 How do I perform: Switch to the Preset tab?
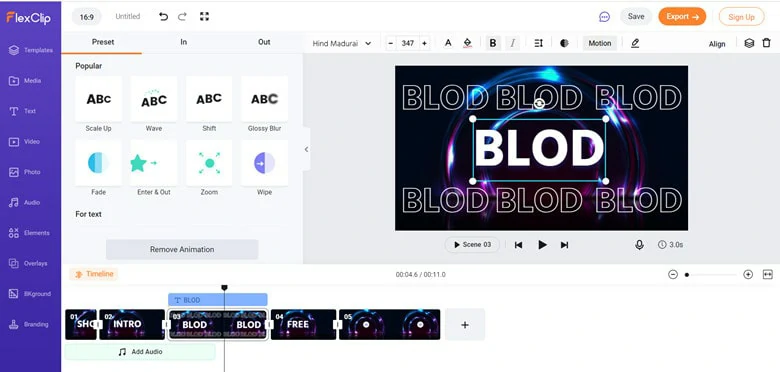pyautogui.click(x=102, y=42)
